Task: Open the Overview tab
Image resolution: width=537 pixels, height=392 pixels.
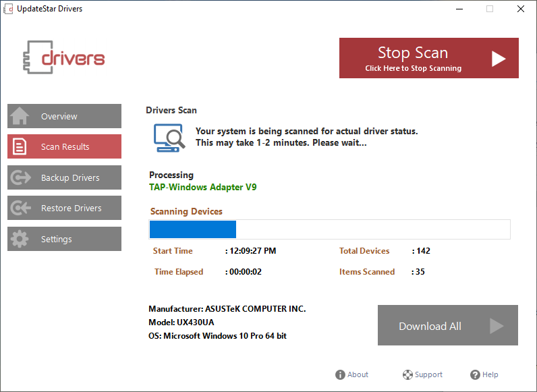Action: (x=65, y=116)
